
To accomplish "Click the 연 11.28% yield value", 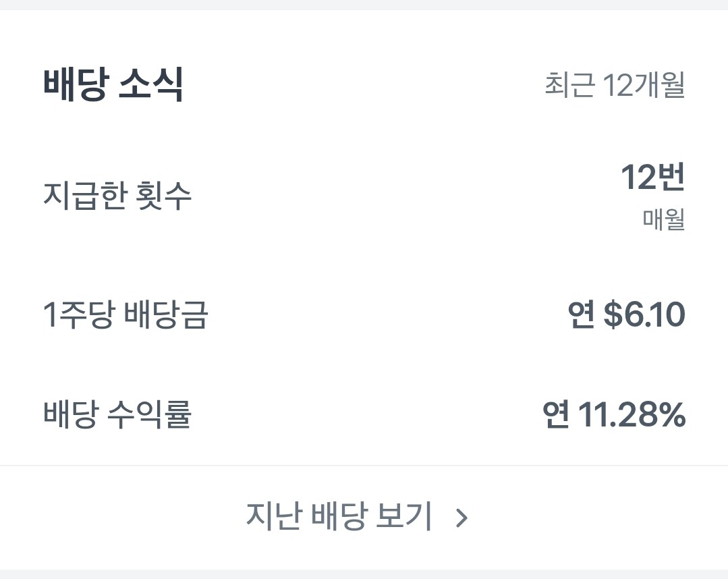I will [614, 414].
